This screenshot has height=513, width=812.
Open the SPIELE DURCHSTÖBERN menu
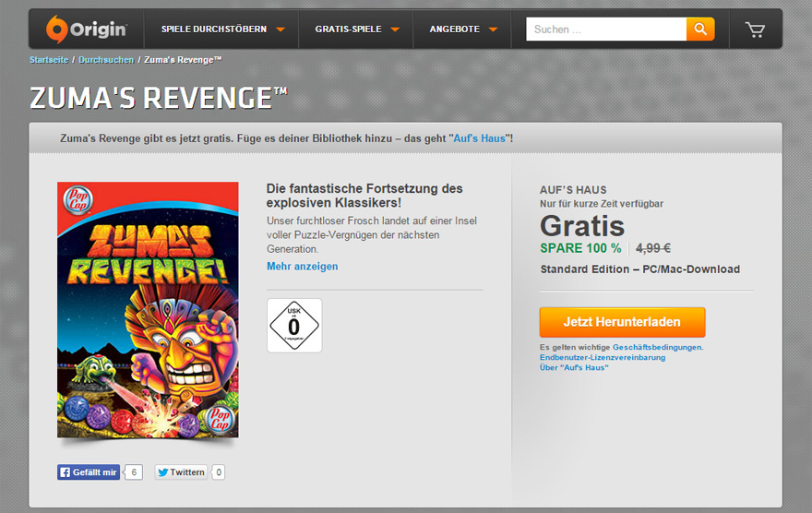pos(214,29)
